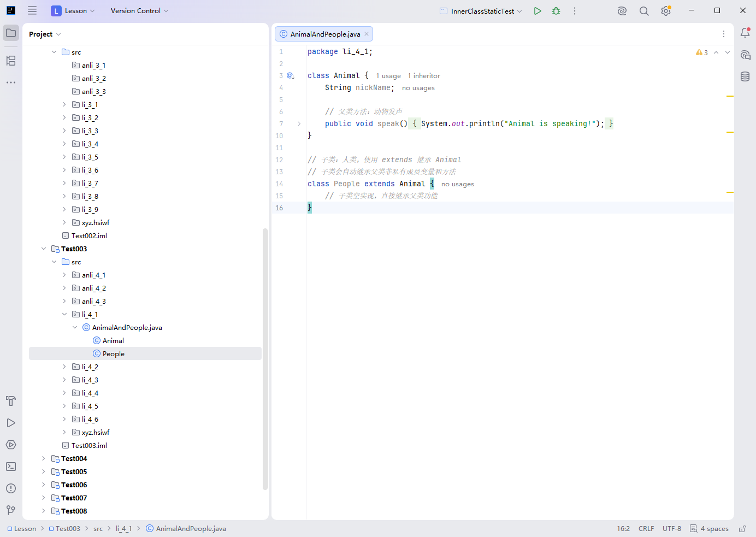Expand the li_4_6 package
756x537 pixels.
(x=64, y=419)
